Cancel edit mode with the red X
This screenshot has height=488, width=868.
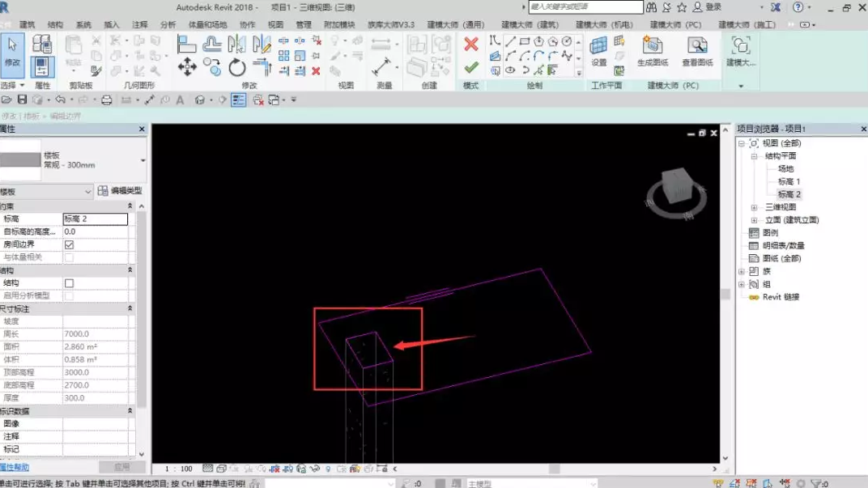[470, 45]
